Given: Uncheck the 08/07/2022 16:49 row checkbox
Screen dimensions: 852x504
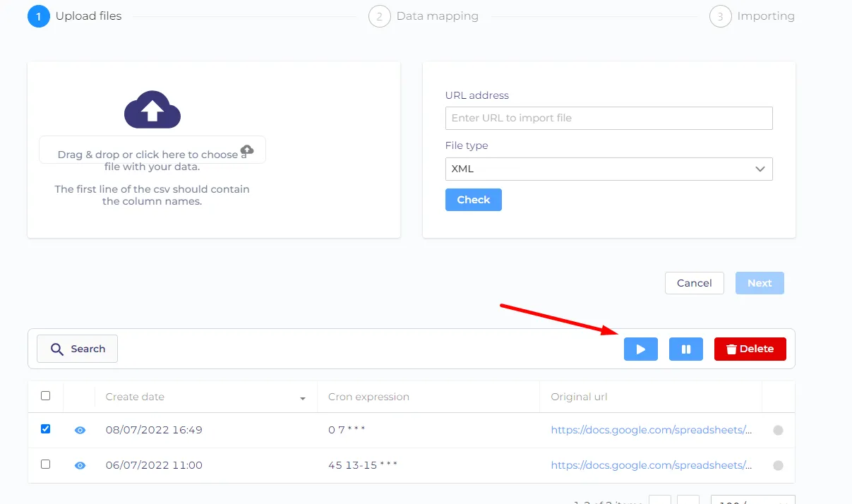Looking at the screenshot, I should click(46, 429).
